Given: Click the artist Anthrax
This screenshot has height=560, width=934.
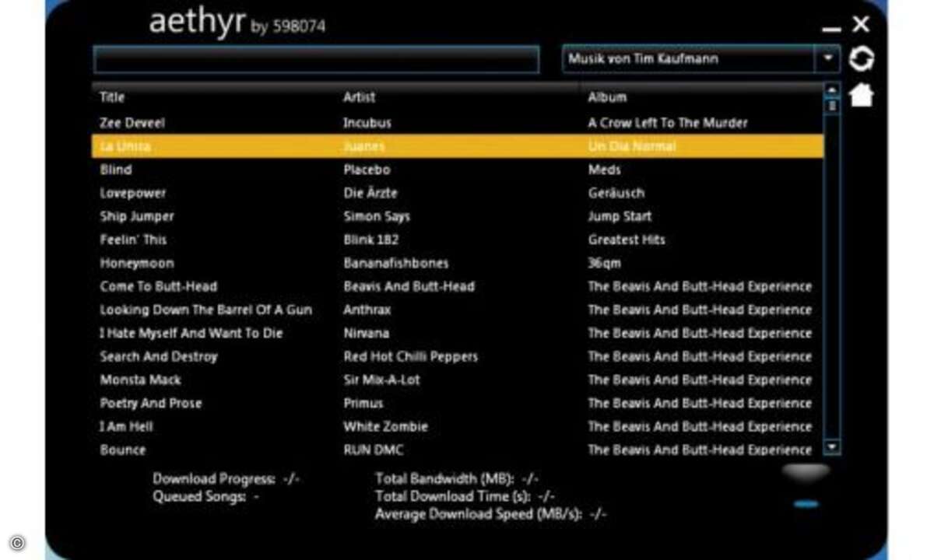Looking at the screenshot, I should (367, 310).
